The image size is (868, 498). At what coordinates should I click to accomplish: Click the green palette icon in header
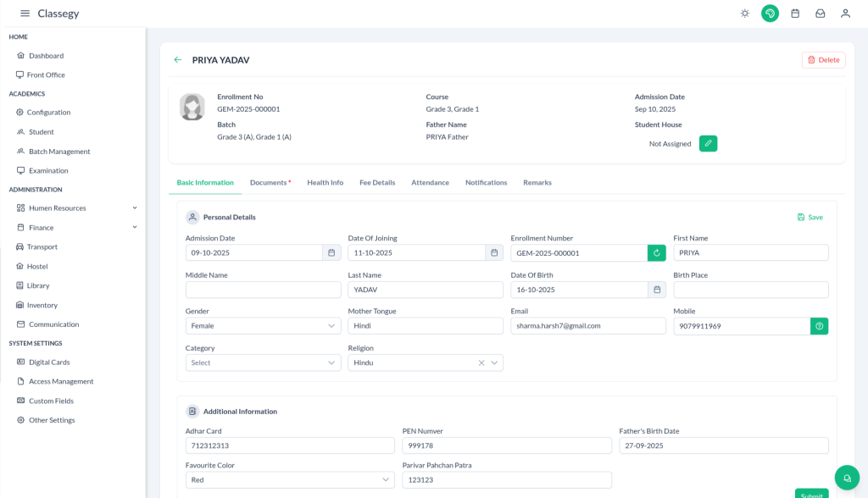(770, 14)
